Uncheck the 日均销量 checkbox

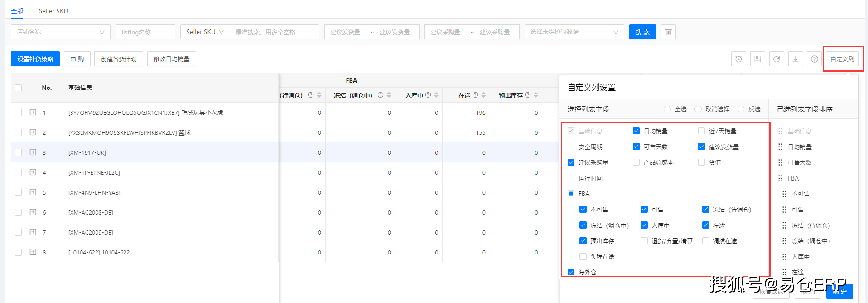pos(637,131)
